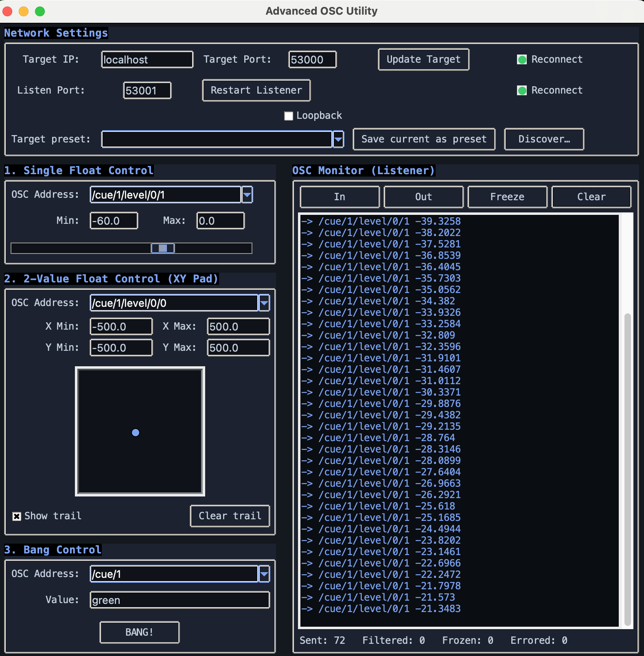Click log line with value -34.382
Screen dimensions: 644x656
[x=378, y=301]
